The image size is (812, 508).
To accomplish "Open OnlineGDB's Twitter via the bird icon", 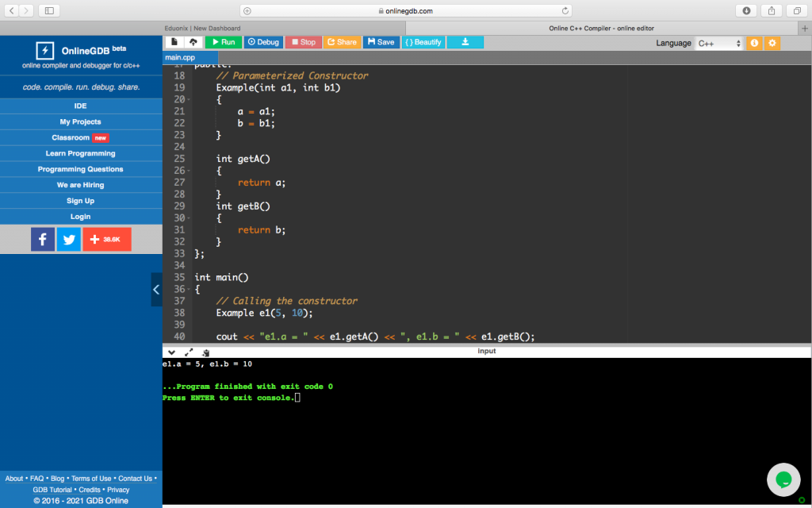I will pos(69,239).
